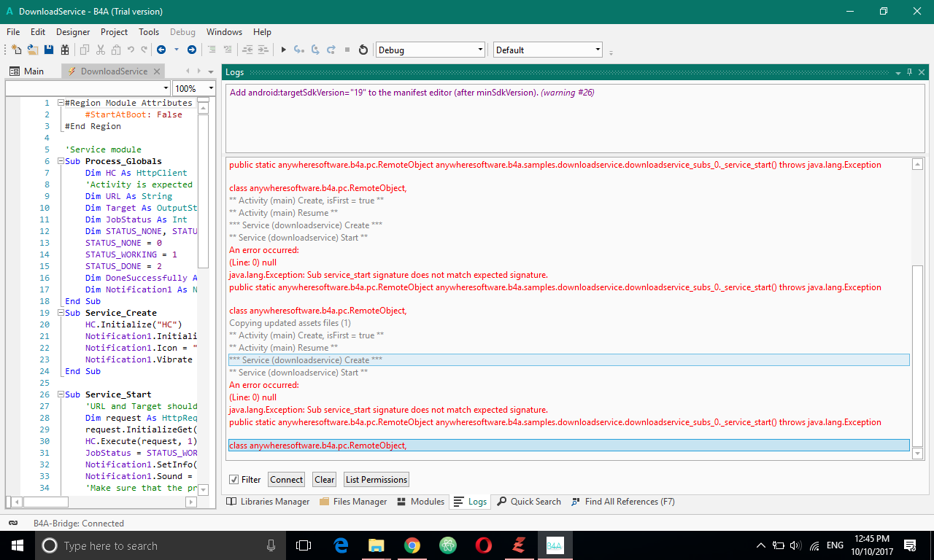This screenshot has width=934, height=560.
Task: Open toolbar overflow options arrow
Action: click(611, 52)
